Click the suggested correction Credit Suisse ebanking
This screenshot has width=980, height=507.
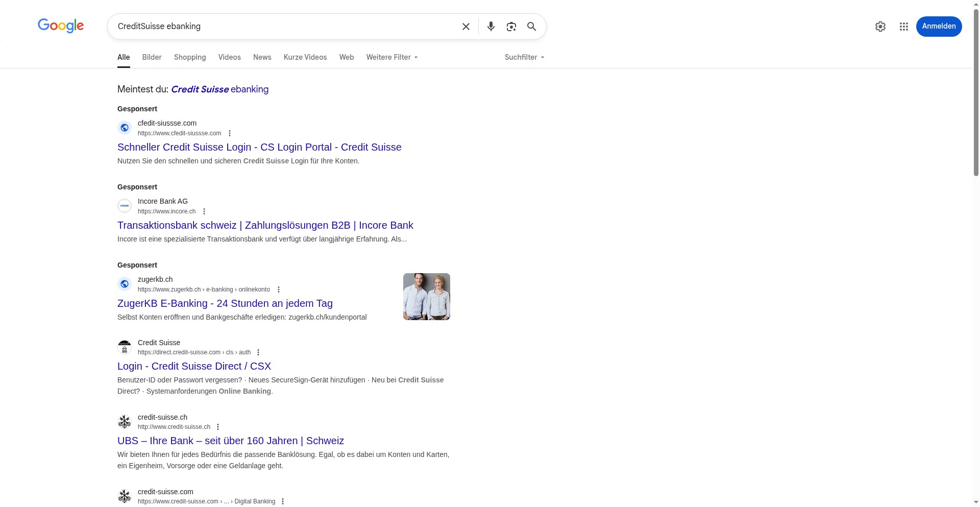click(219, 89)
